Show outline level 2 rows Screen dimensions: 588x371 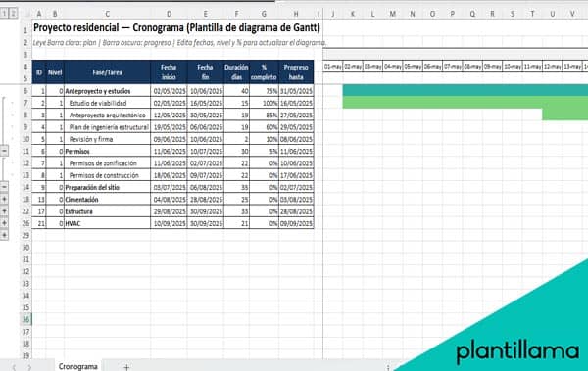coord(13,14)
